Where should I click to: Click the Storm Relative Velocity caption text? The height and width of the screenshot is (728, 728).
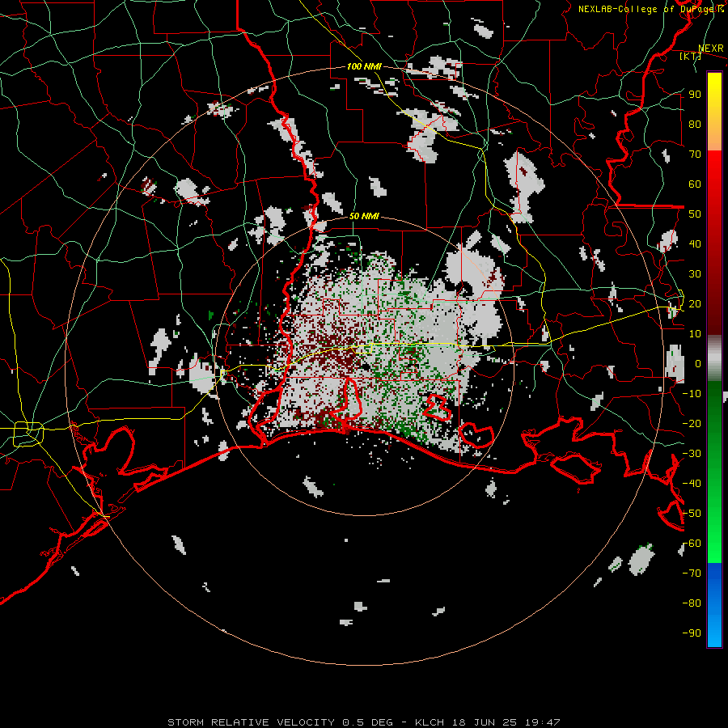(364, 722)
